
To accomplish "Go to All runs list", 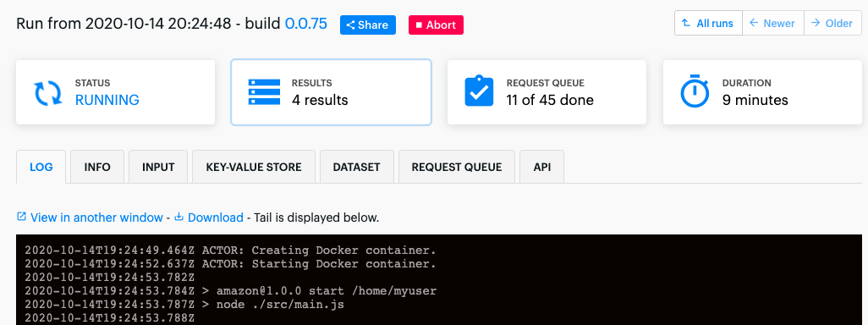I will coord(708,23).
